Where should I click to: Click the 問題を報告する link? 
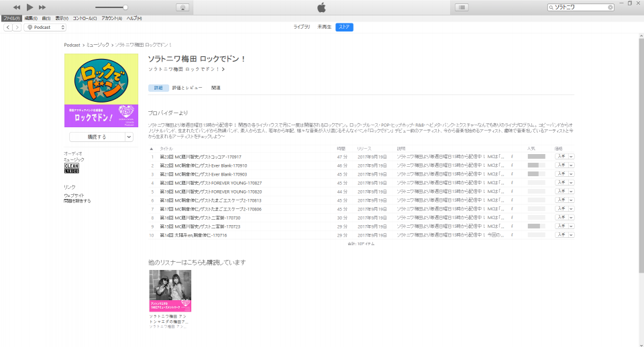pos(77,201)
